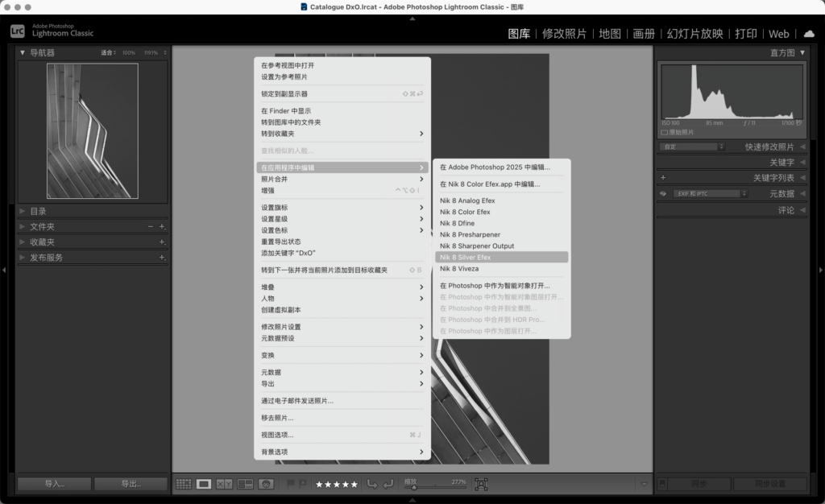This screenshot has width=825, height=504.
Task: Open navigator zoom level options arrows
Action: 165,52
